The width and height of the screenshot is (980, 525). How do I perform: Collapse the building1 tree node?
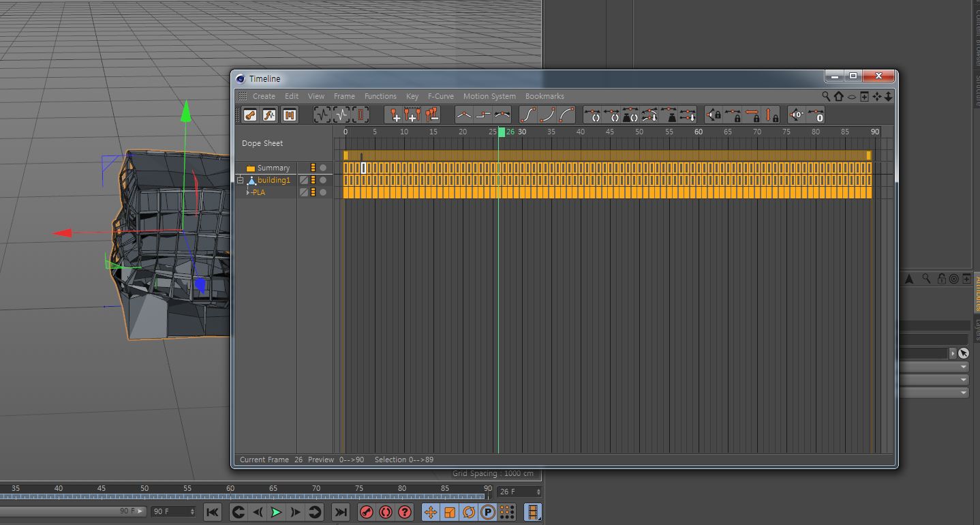[x=240, y=180]
